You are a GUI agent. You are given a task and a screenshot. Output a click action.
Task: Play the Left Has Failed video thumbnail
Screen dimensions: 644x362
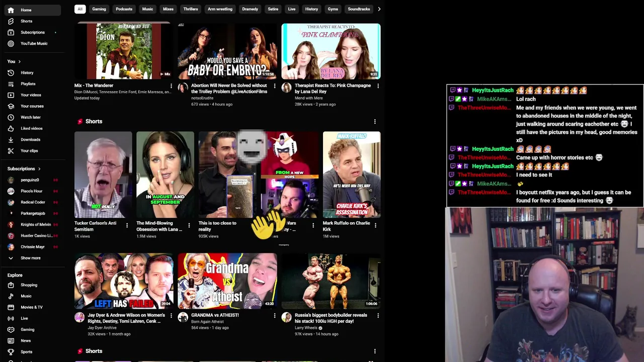point(124,281)
